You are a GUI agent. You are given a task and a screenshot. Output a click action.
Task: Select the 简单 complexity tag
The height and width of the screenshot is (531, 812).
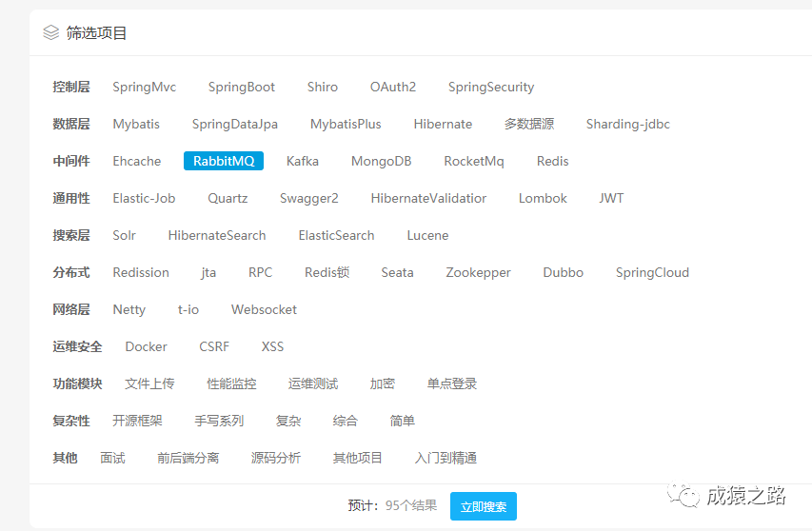tap(403, 421)
